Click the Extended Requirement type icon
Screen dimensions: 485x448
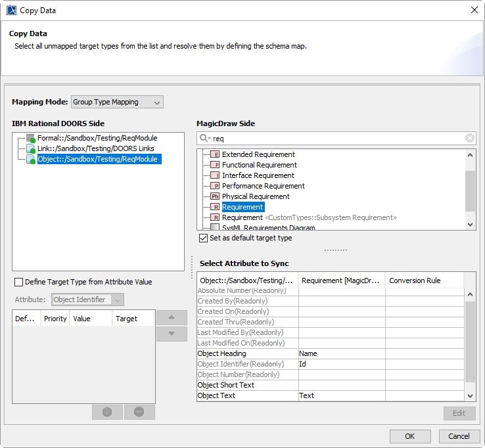pyautogui.click(x=214, y=154)
